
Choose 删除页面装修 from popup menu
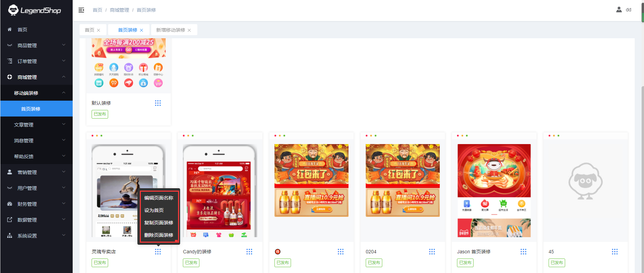159,235
